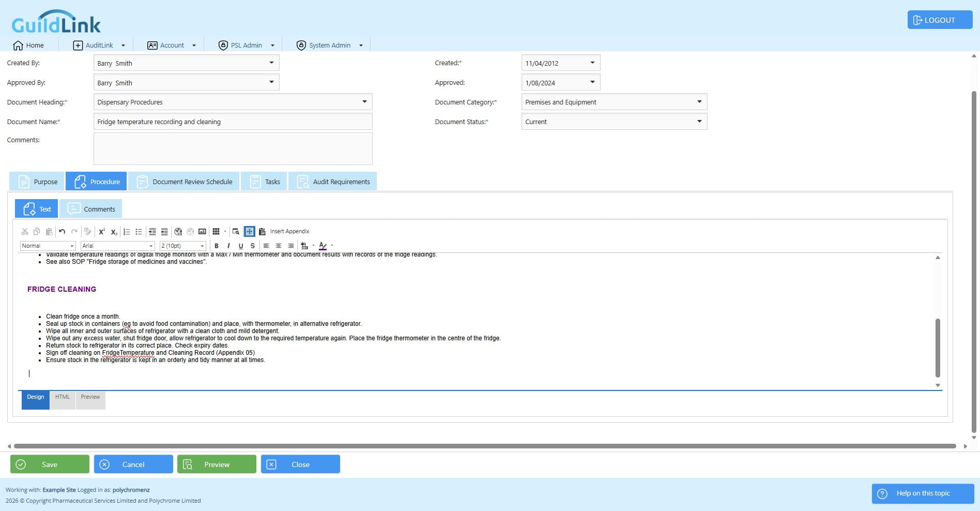Screen dimensions: 980x511
Task: Click the Document Name input field
Action: tap(233, 122)
